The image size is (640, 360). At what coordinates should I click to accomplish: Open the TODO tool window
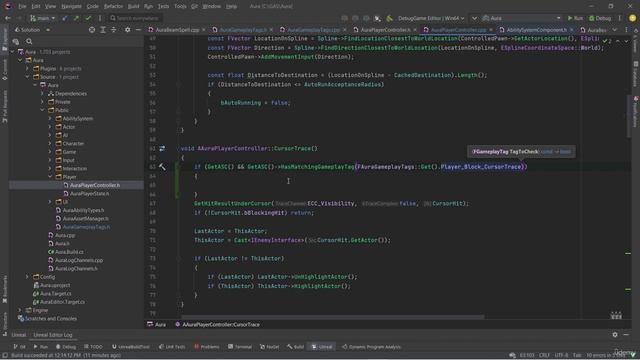coord(93,347)
